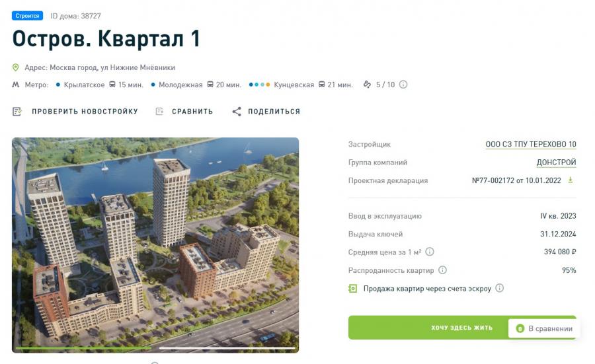
Task: Click the Строится status badge
Action: tap(27, 16)
